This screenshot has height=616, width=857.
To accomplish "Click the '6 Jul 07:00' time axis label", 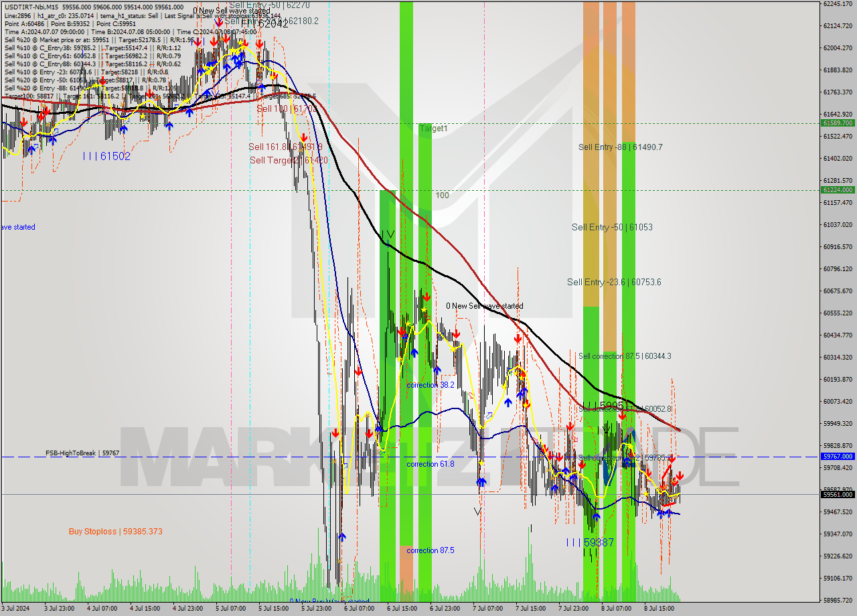I will click(x=360, y=609).
